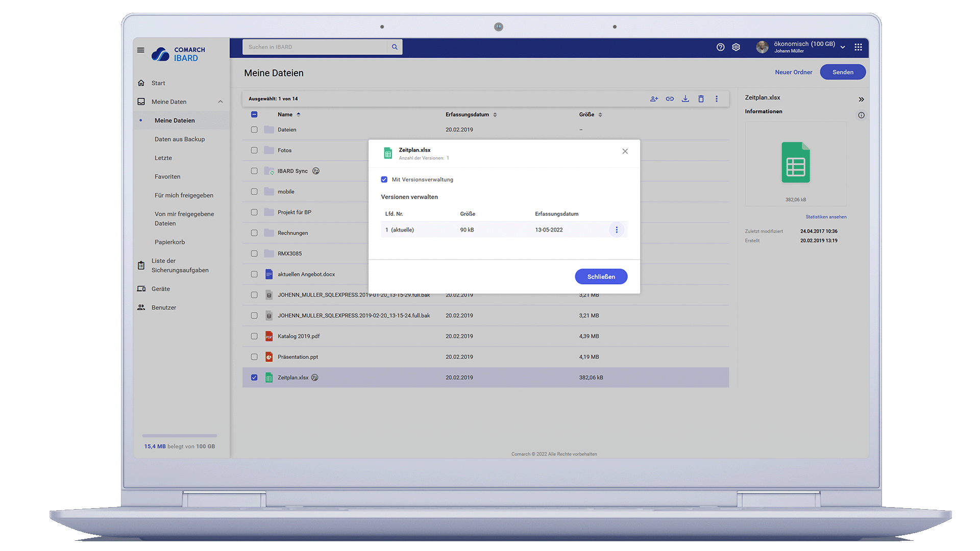Click the mobile folder name
980x551 pixels.
tap(286, 192)
